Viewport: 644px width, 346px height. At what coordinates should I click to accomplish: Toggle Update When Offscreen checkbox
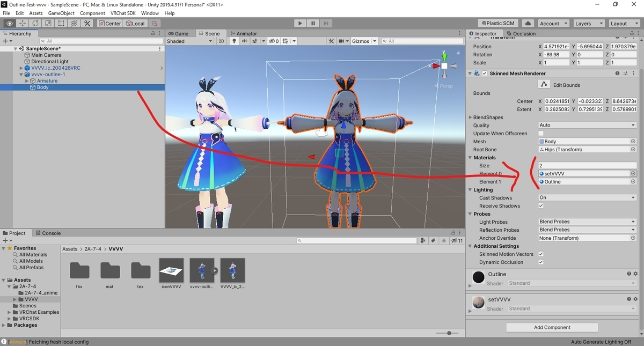click(x=541, y=134)
